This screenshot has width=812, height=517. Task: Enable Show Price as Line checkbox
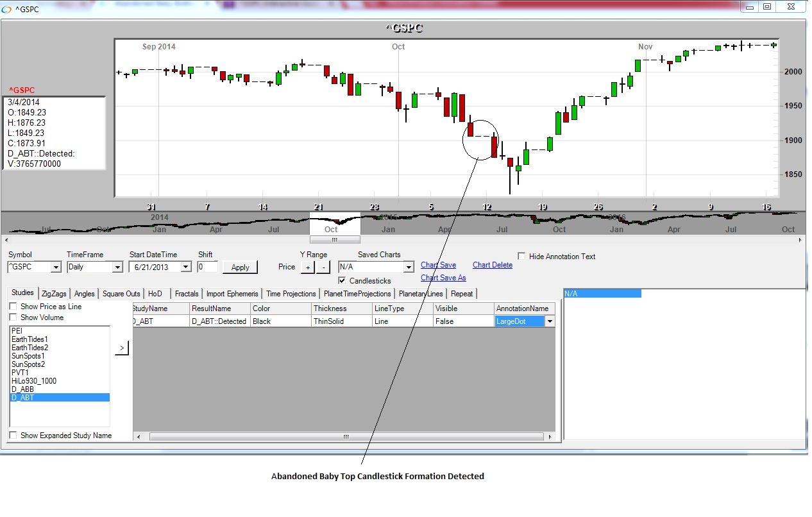[13, 307]
